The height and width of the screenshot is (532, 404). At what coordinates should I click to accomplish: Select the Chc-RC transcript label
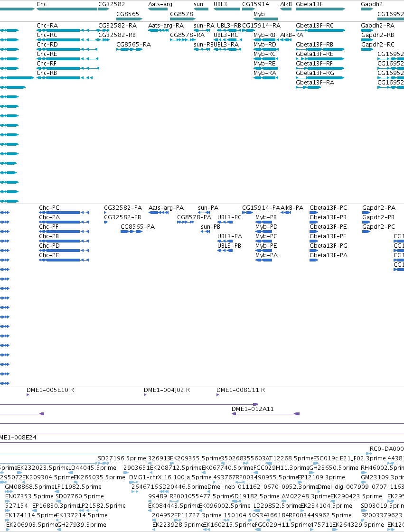click(47, 35)
